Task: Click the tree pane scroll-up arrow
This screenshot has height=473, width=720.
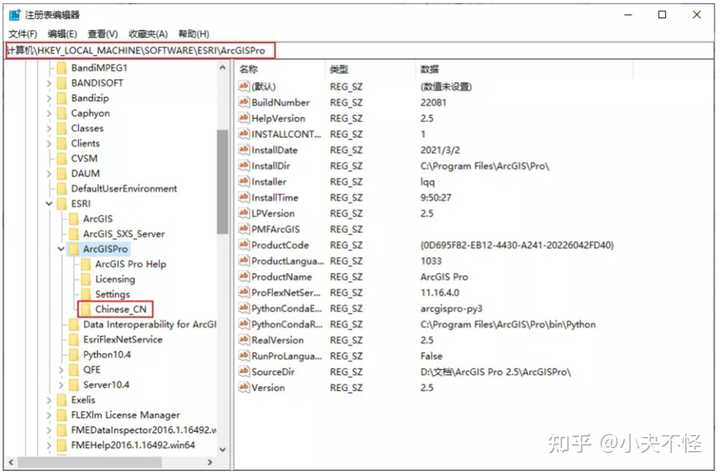Action: coord(222,68)
